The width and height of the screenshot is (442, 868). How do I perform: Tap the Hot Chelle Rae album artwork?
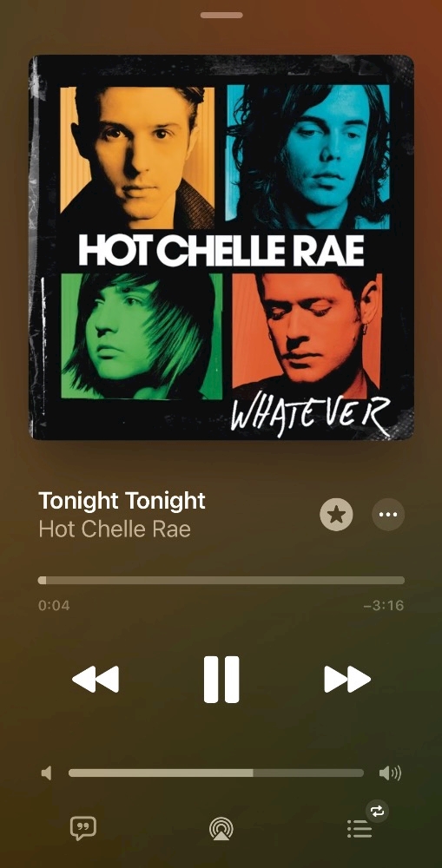click(x=221, y=247)
